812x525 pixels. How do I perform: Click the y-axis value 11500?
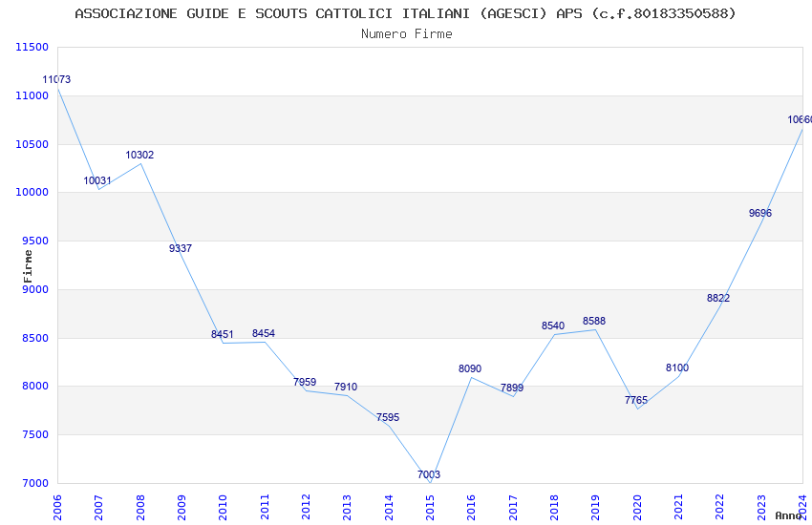click(x=32, y=47)
